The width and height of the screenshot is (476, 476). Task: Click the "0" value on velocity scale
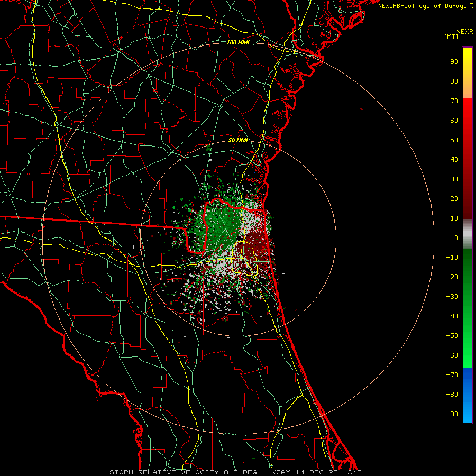tap(456, 237)
